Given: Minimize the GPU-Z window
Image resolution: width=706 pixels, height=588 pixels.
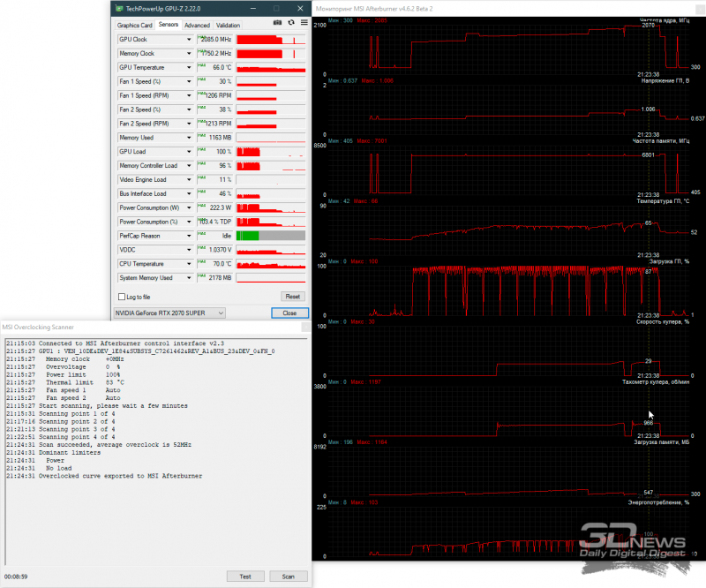Looking at the screenshot, I should 253,9.
